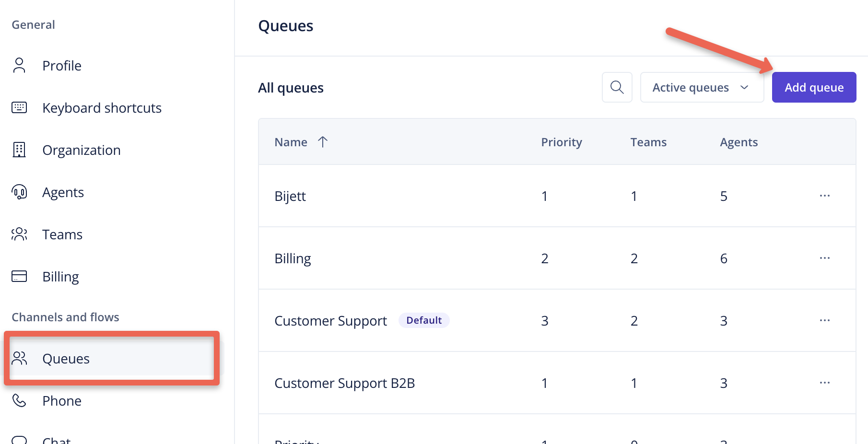Screen dimensions: 868x444
Task: Click the Default badge on Customer Support
Action: point(424,320)
